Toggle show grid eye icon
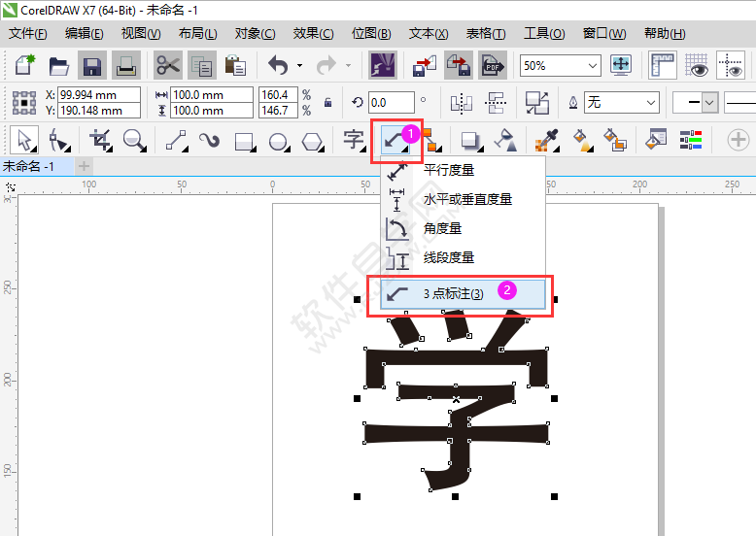The image size is (756, 536). coord(697,65)
